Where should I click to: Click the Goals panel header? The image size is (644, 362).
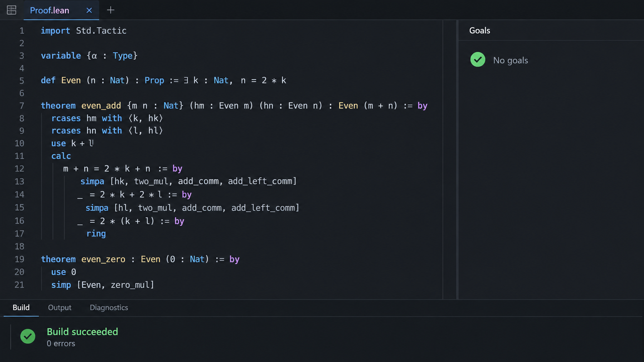tap(480, 31)
